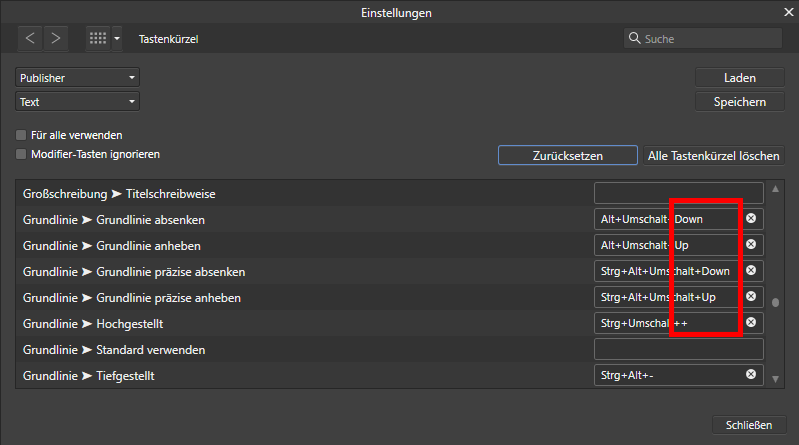799x445 pixels.
Task: Remove shortcut for Grundlinie präzise absenken
Action: pos(751,271)
